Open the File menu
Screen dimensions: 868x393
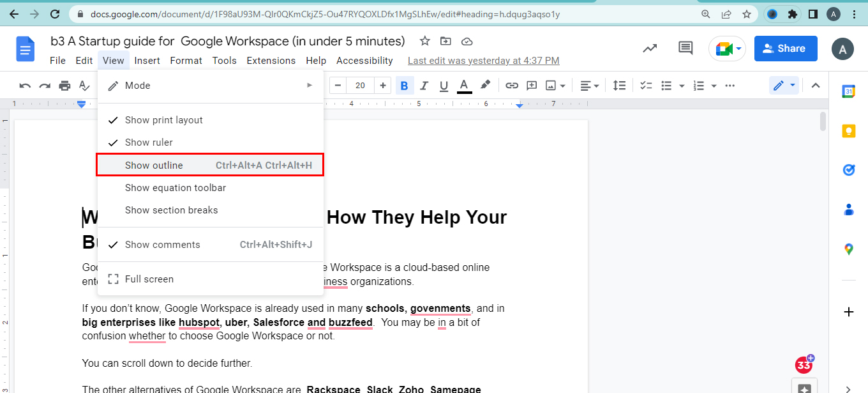(57, 61)
